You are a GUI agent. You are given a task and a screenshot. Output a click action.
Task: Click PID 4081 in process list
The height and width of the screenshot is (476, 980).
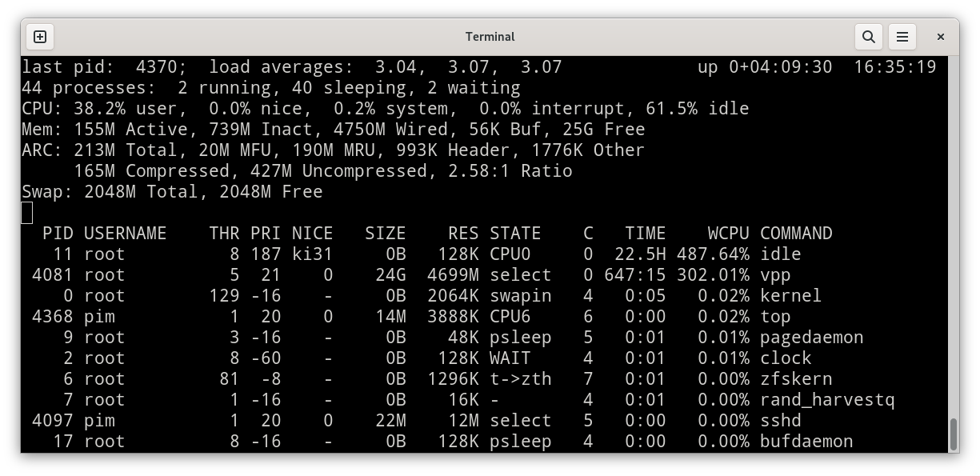pyautogui.click(x=52, y=275)
